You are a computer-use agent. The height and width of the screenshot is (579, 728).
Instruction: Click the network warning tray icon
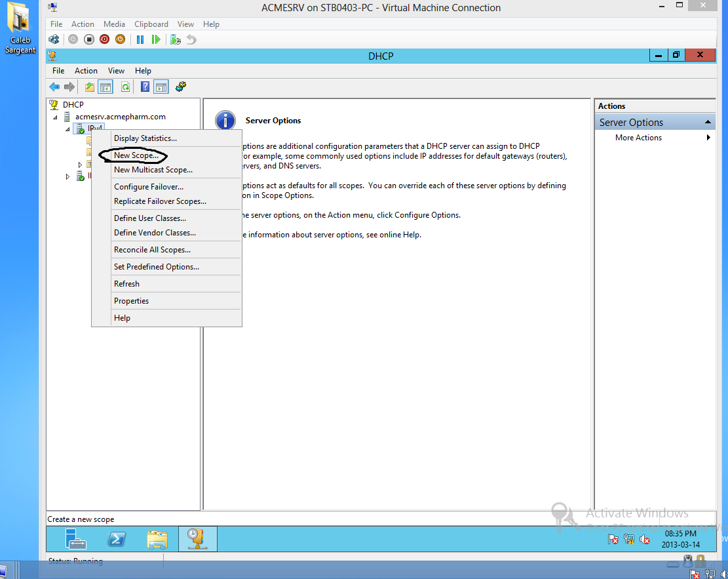coord(629,540)
